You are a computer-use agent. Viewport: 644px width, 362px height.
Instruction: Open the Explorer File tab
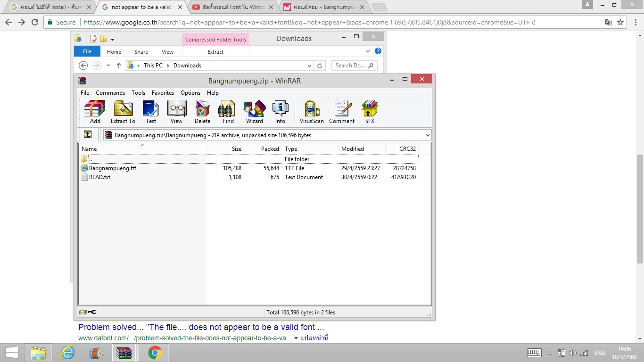click(87, 51)
